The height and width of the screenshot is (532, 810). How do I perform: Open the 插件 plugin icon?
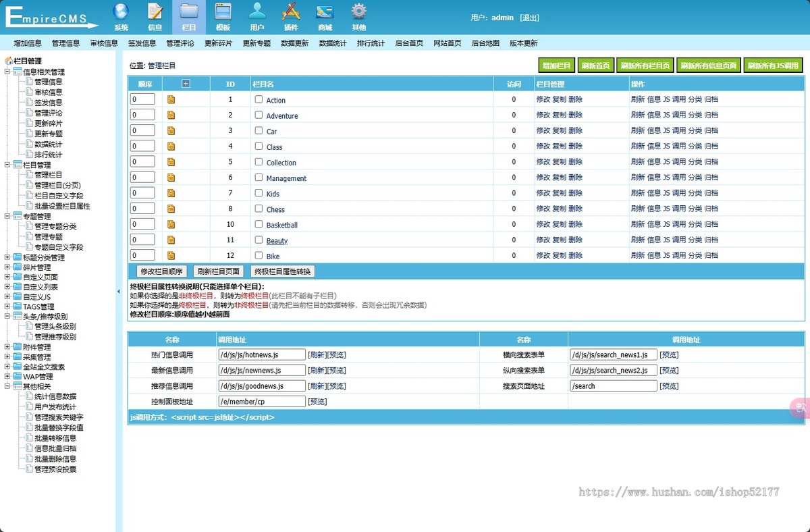(291, 17)
